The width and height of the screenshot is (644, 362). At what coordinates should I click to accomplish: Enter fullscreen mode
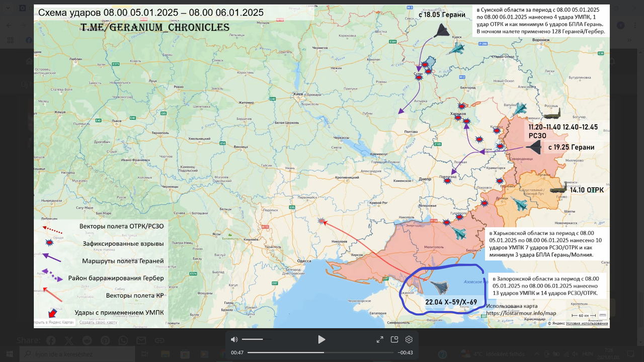[x=380, y=339]
